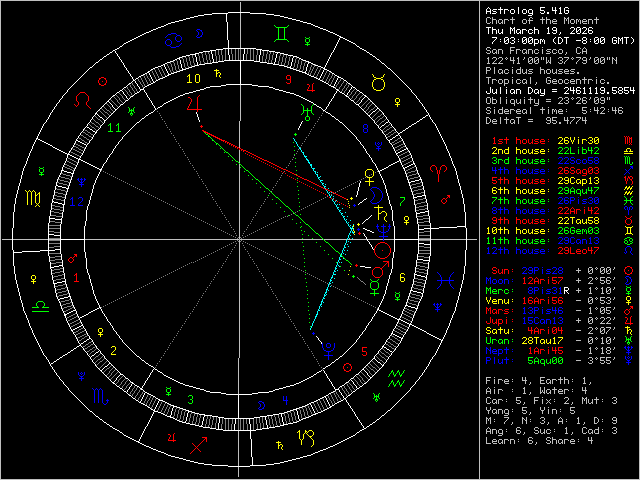The width and height of the screenshot is (640, 480).
Task: Select the large red Mars glyph in the wheel
Action: click(x=380, y=269)
